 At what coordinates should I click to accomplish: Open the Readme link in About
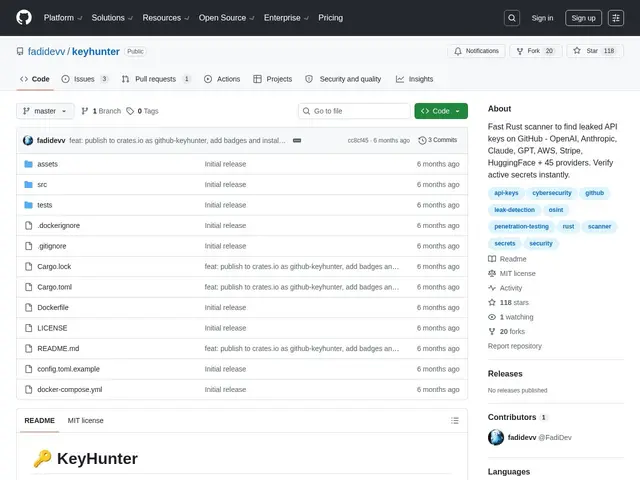pyautogui.click(x=507, y=259)
